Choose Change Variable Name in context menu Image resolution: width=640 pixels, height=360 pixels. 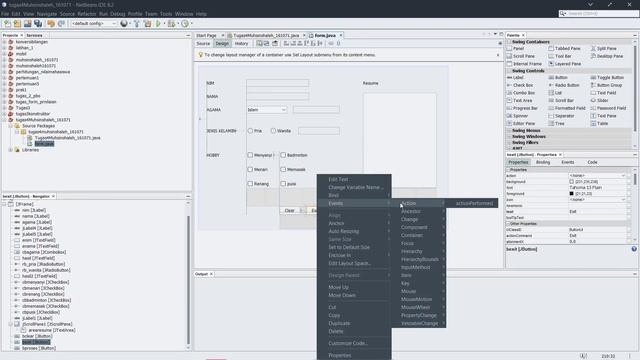(356, 187)
